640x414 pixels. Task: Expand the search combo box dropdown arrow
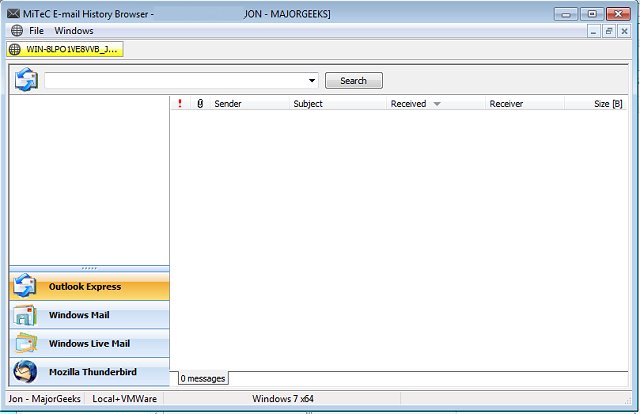click(312, 80)
